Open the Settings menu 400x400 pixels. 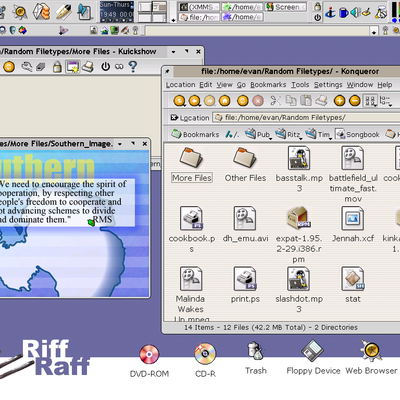(328, 85)
